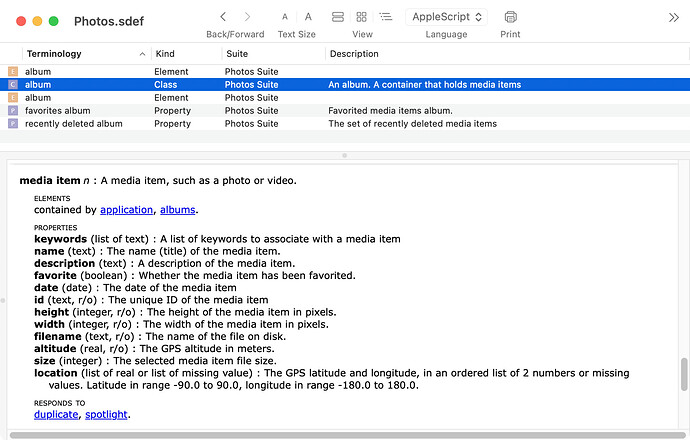Select the selected album Class row icon

point(13,84)
